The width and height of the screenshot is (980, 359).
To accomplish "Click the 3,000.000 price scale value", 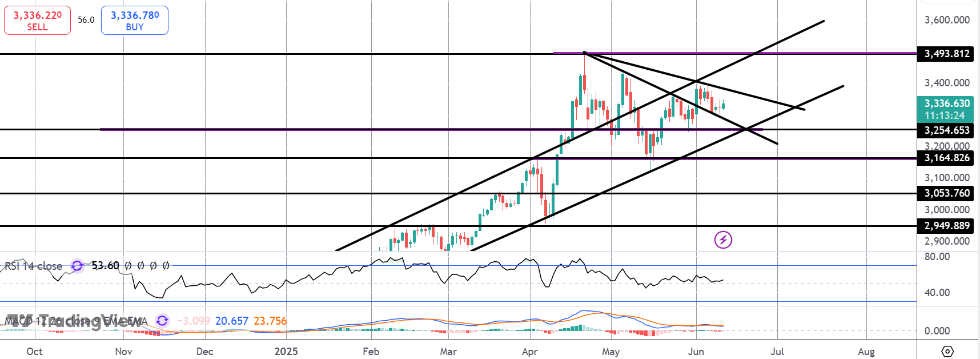I will click(947, 210).
